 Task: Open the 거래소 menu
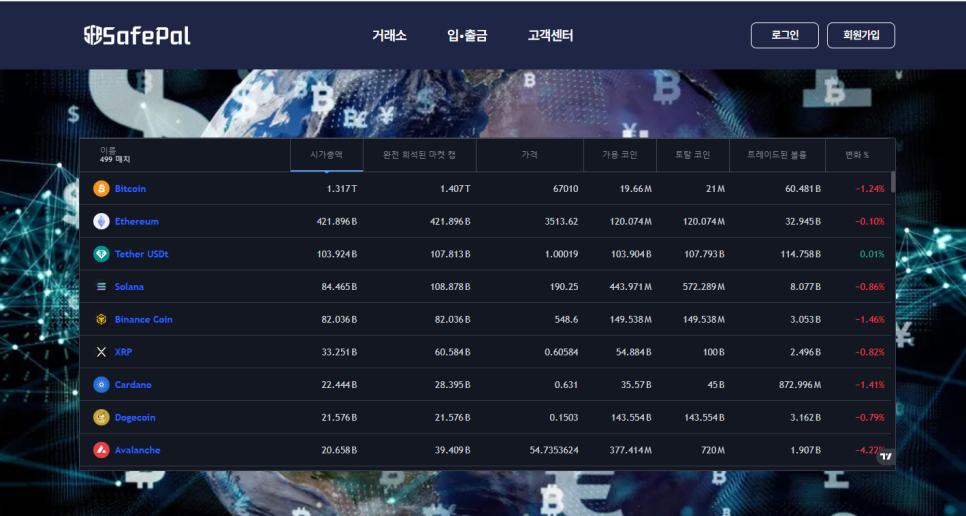coord(389,35)
